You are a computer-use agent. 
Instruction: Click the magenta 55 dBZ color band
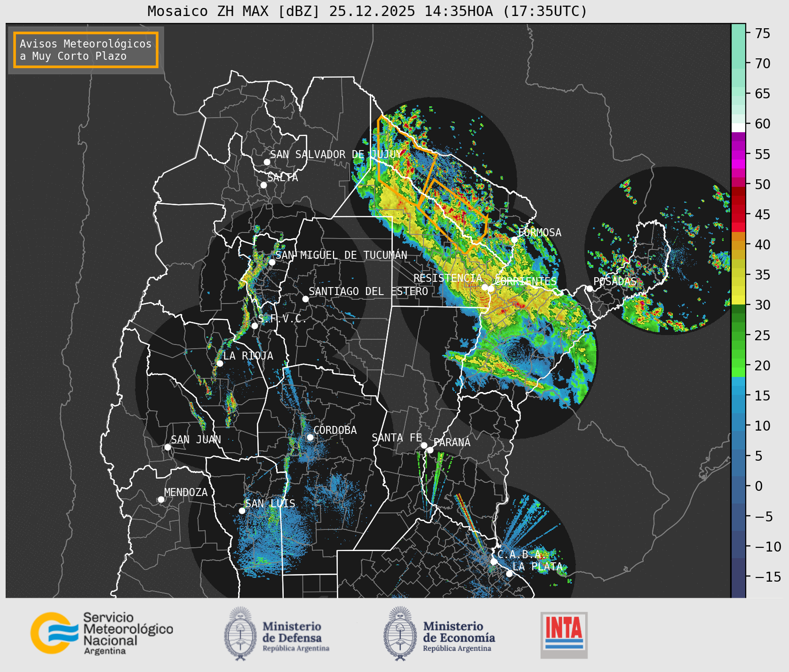point(738,154)
